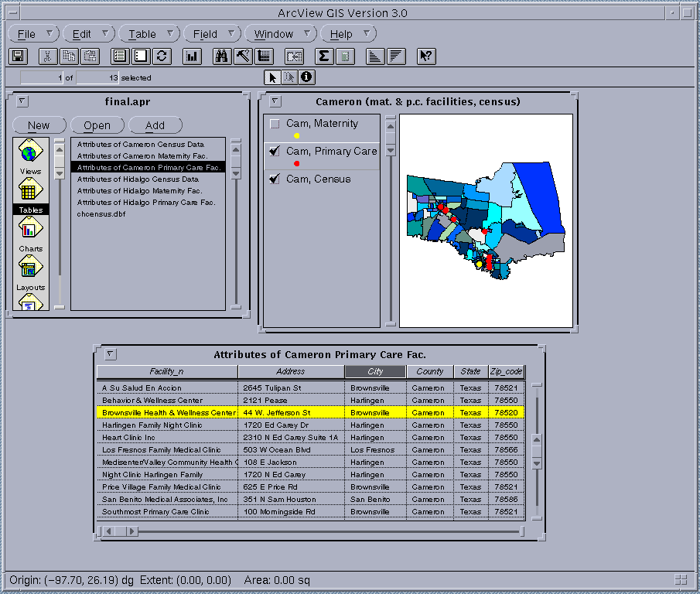
Task: Enable the Cam, Maternity theme checkbox
Action: coord(275,124)
